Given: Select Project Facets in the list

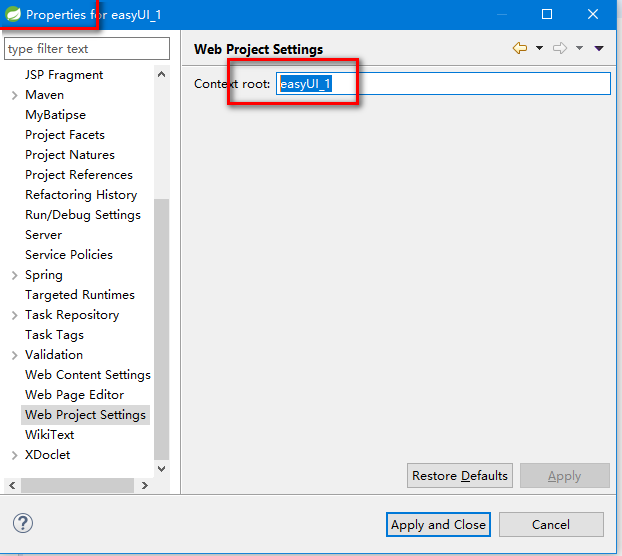Looking at the screenshot, I should click(x=65, y=135).
